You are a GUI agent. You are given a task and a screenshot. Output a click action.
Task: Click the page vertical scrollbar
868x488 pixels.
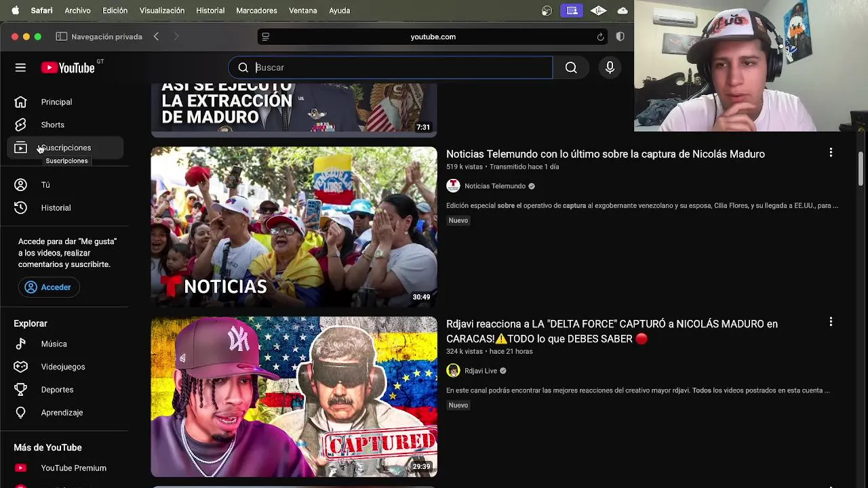pyautogui.click(x=861, y=168)
